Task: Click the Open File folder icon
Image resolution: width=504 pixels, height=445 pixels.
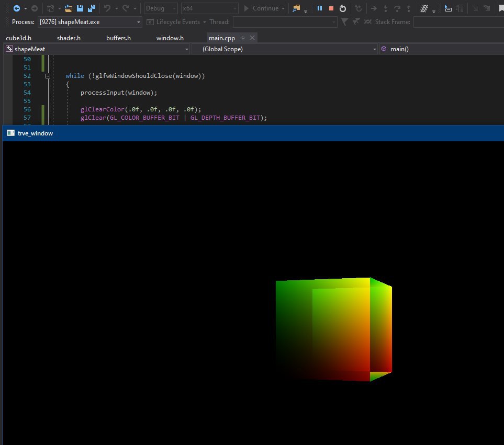Action: 68,8
